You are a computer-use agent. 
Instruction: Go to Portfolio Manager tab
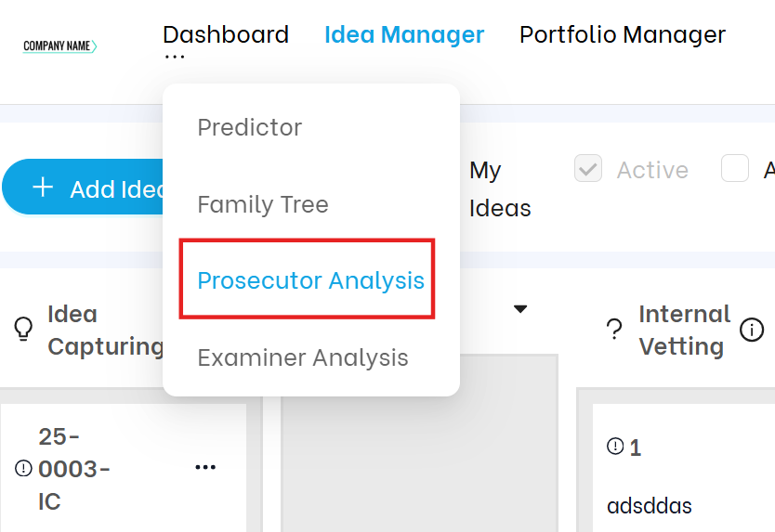623,35
